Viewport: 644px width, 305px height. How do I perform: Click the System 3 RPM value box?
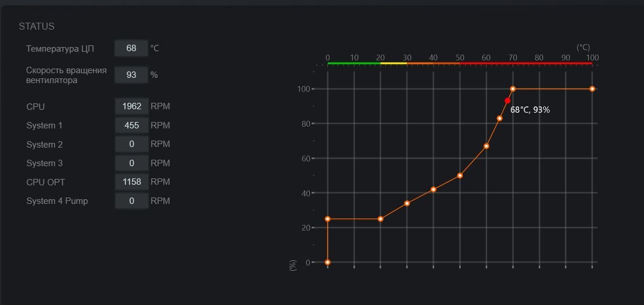tap(131, 163)
